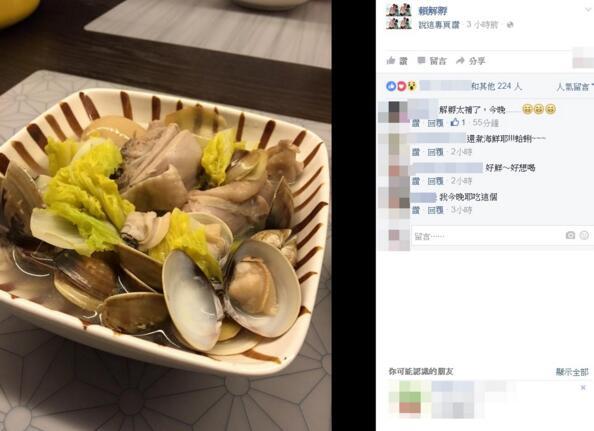594x431 pixels.
Task: Click the poster's profile picture thumbnail
Action: (x=399, y=17)
